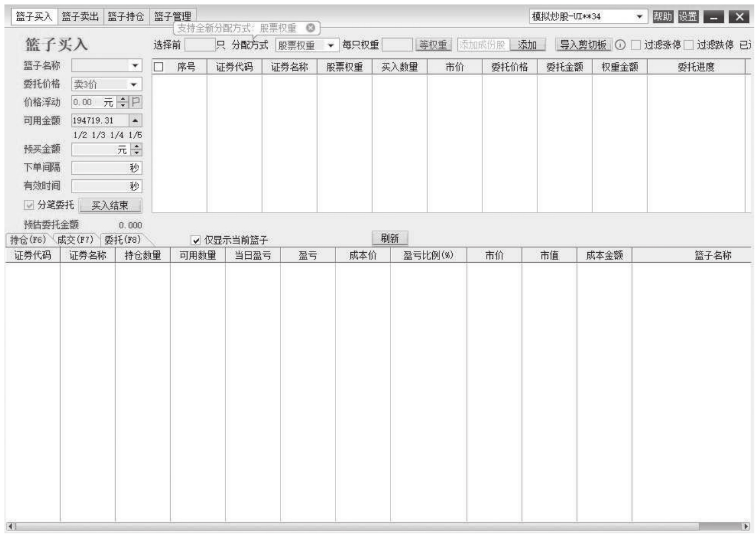Click the 导入剪切板 button
The image size is (756, 535).
click(x=583, y=45)
